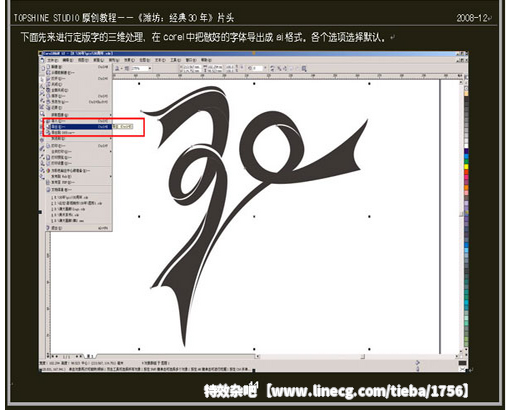
Task: Expand 发送到 (Send To) submenu
Action: [78, 138]
